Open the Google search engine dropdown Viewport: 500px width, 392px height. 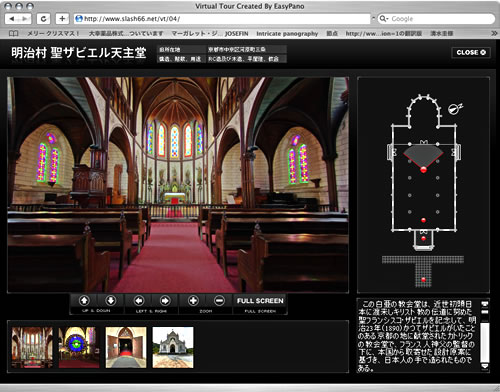click(x=384, y=19)
